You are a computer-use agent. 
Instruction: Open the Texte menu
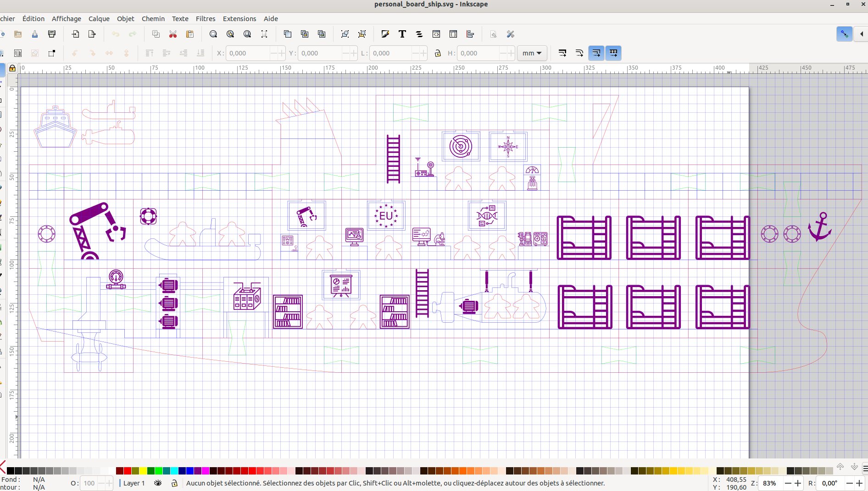[x=180, y=18]
